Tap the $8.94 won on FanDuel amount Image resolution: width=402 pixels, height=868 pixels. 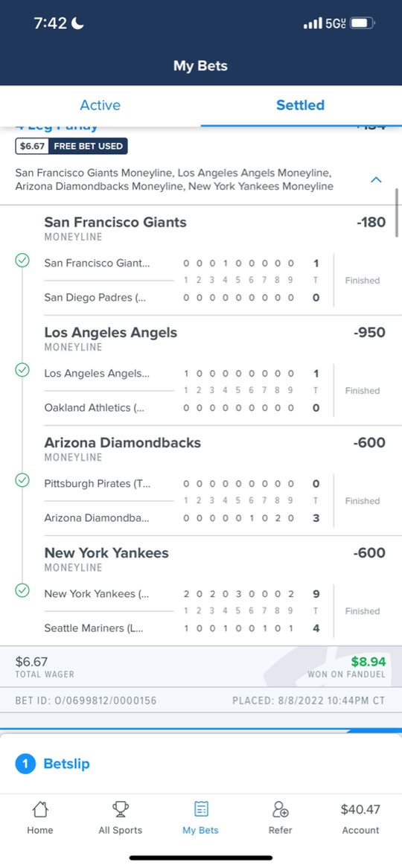[368, 662]
